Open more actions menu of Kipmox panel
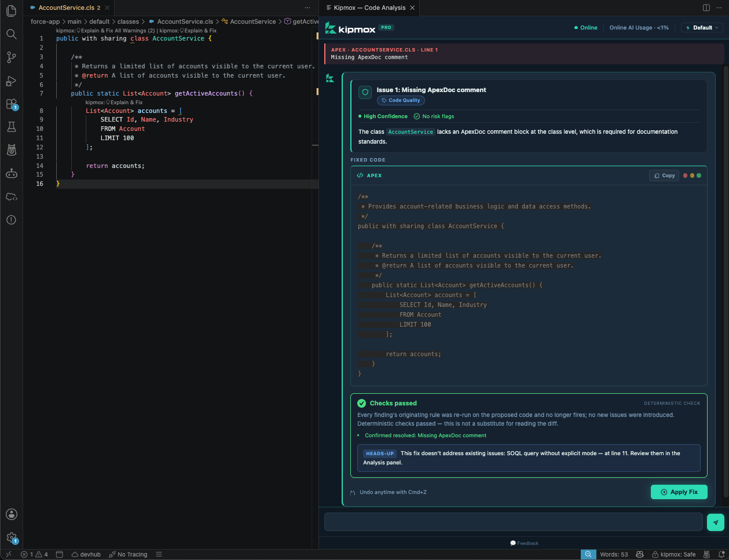Screen dimensions: 729x560 pos(720,8)
